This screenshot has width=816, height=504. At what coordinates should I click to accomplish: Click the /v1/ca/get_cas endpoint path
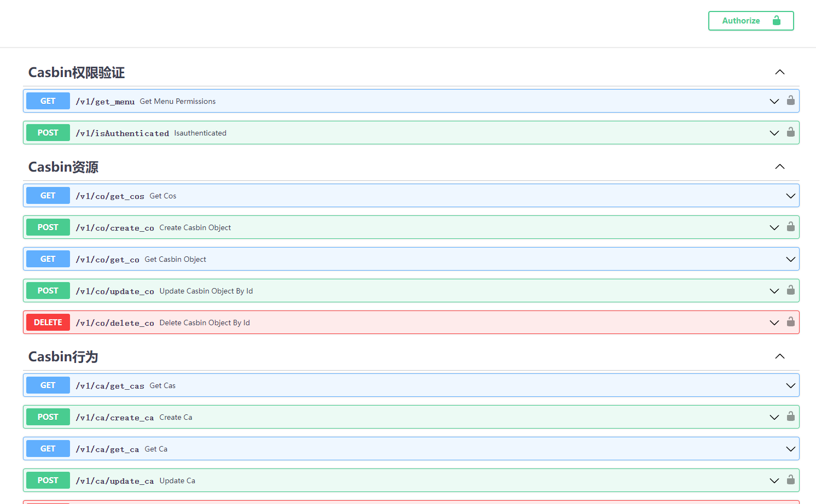coord(110,386)
